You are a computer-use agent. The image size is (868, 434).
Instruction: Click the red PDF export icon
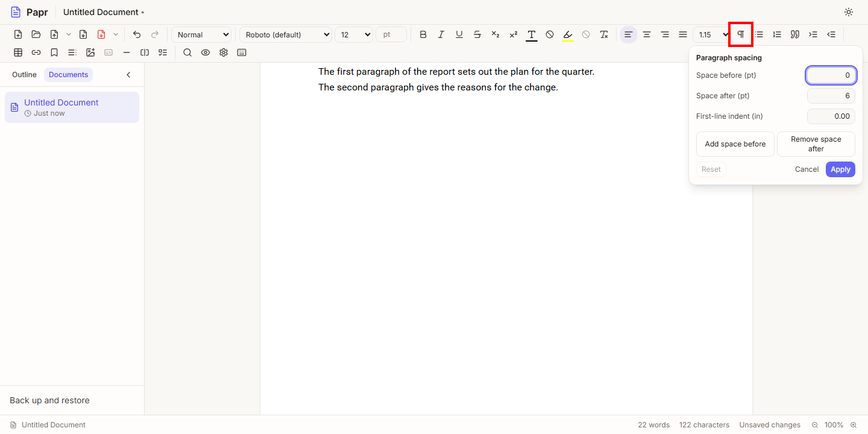coord(101,34)
